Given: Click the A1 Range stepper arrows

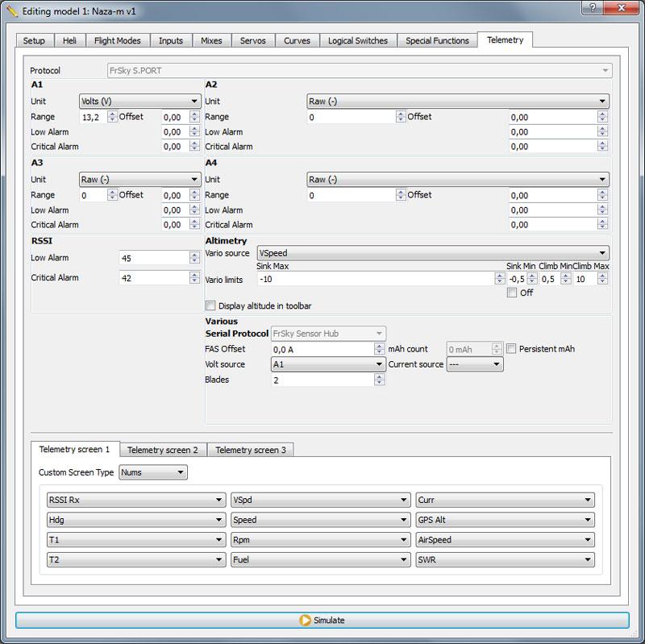Looking at the screenshot, I should click(112, 117).
